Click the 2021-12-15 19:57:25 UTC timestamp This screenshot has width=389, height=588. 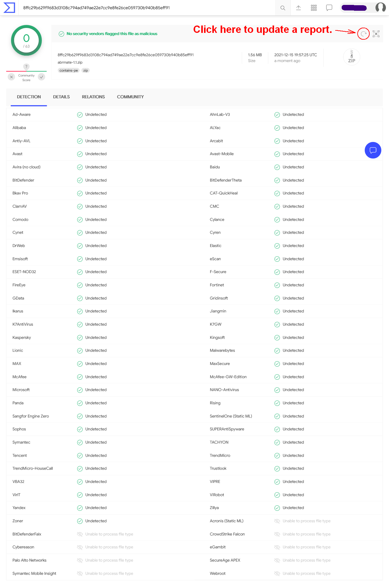pos(296,55)
